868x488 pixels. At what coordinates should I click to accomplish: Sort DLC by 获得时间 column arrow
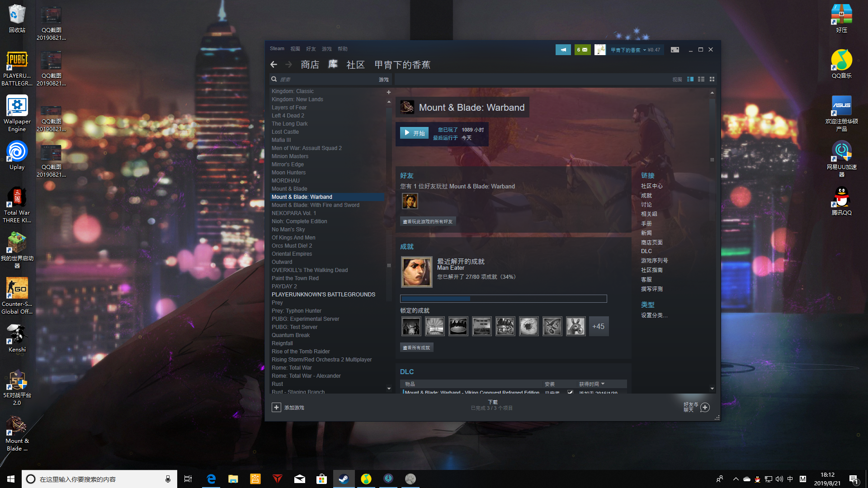coord(603,384)
